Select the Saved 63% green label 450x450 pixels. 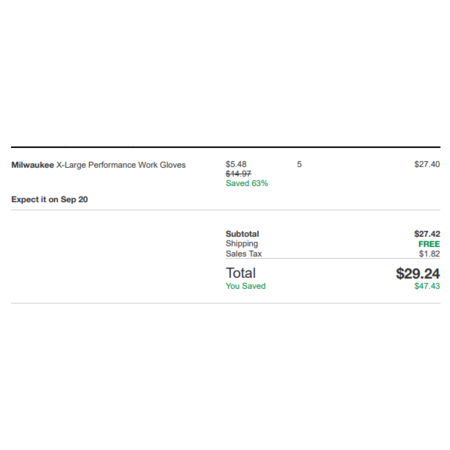(x=247, y=183)
